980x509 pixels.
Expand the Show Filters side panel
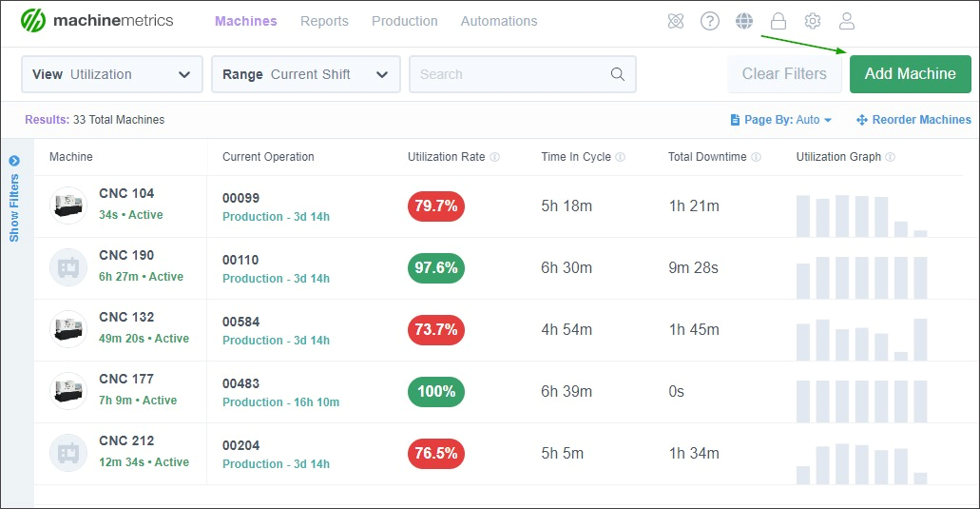tap(13, 199)
